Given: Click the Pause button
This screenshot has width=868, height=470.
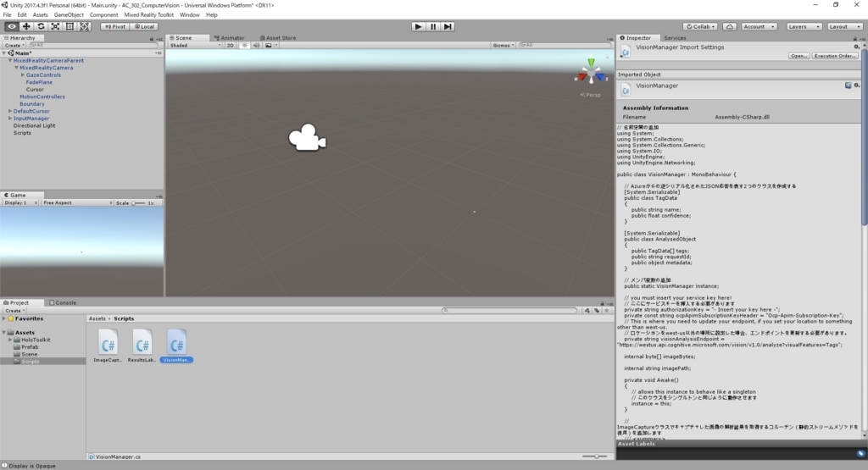Looking at the screenshot, I should [433, 26].
